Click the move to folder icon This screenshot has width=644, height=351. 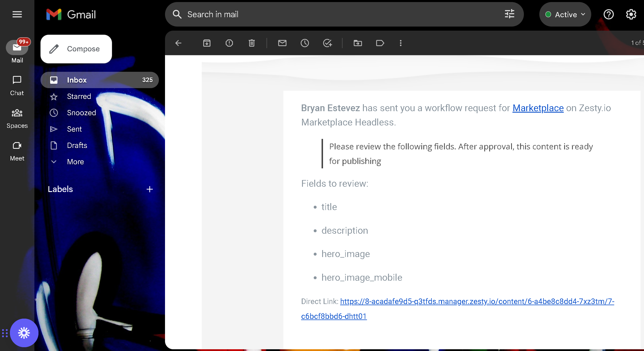coord(358,43)
